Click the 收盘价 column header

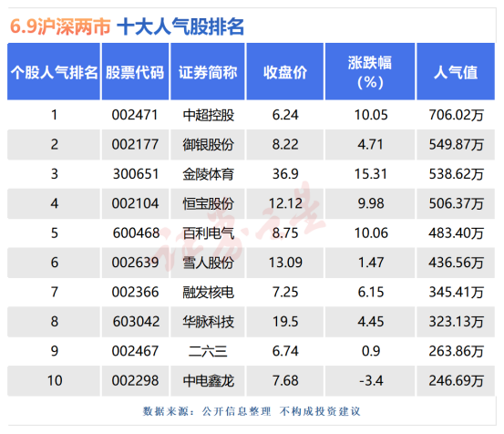coord(285,71)
